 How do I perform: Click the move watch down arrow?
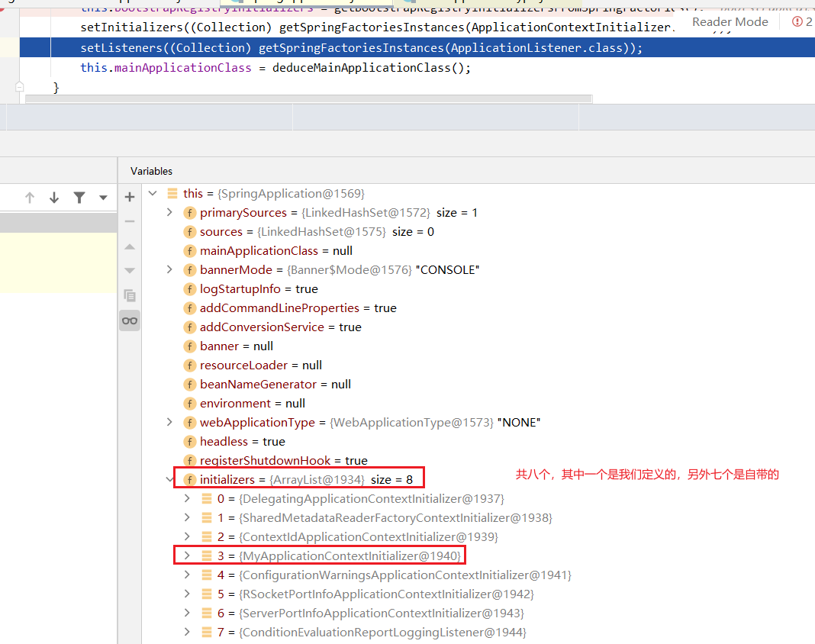click(x=130, y=270)
